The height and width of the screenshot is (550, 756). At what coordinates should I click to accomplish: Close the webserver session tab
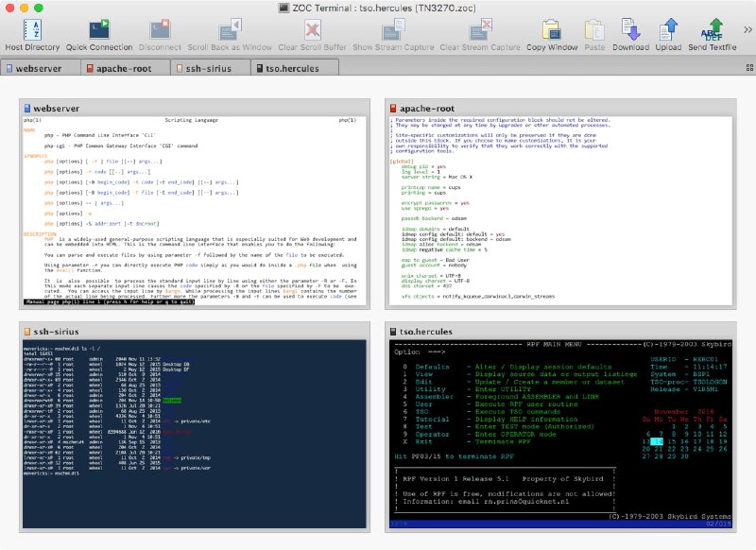tap(10, 67)
